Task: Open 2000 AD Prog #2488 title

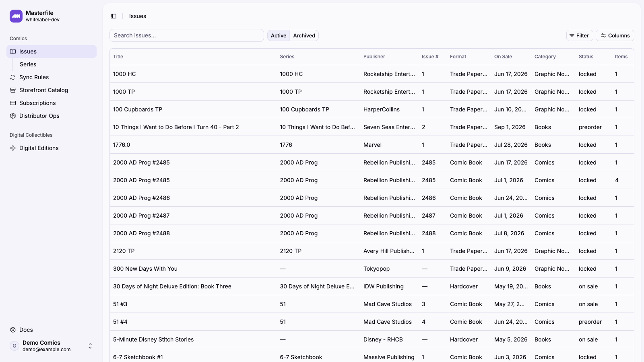Action: point(141,233)
